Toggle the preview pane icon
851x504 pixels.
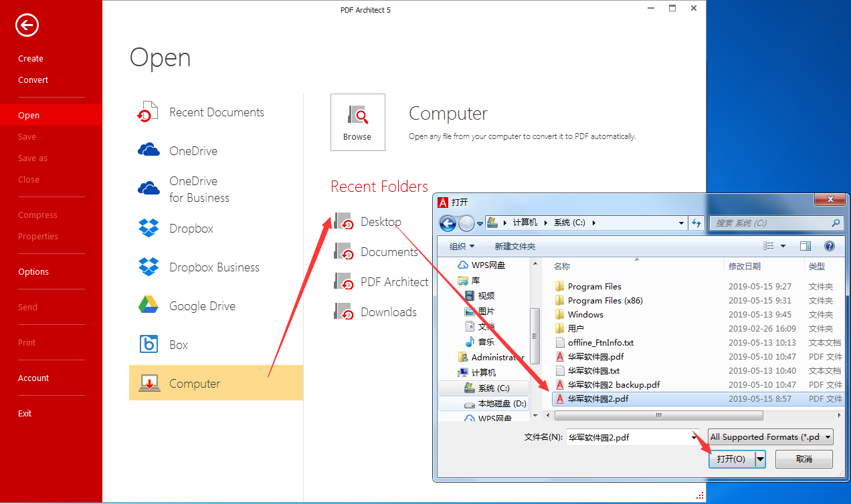click(806, 246)
